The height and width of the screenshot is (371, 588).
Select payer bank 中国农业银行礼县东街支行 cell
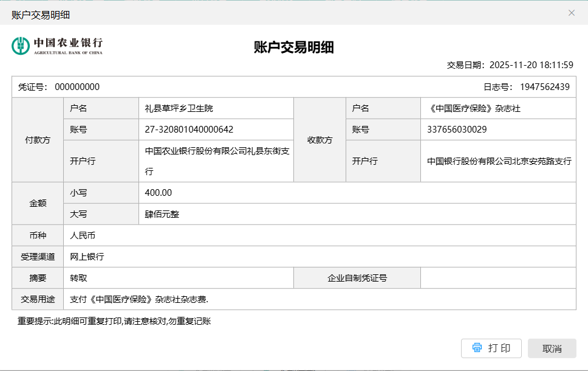[x=216, y=161]
